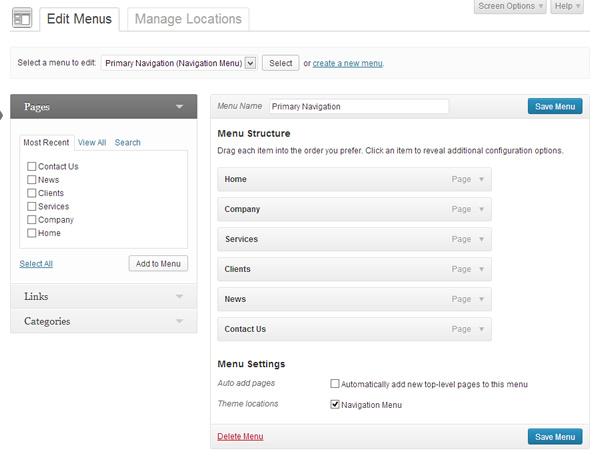Click into the Menu Name text field

point(358,107)
